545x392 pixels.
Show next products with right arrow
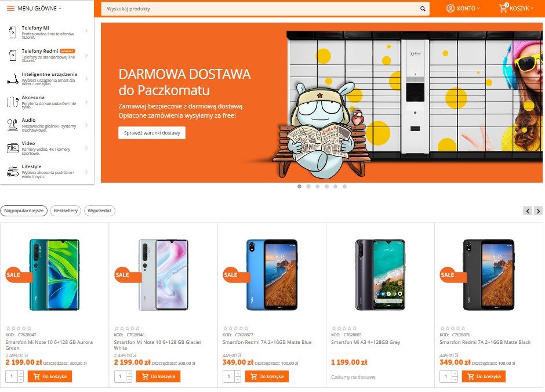(538, 210)
